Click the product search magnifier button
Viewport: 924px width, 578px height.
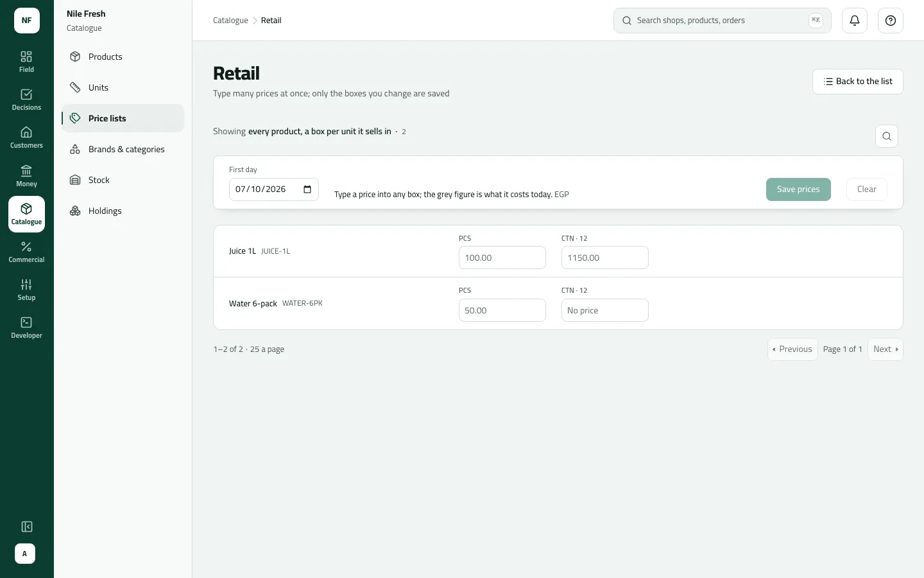tap(887, 136)
